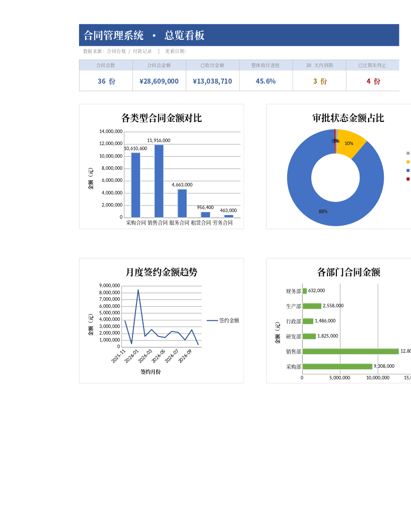Click the 2026-07 x-axis label

[x=172, y=356]
